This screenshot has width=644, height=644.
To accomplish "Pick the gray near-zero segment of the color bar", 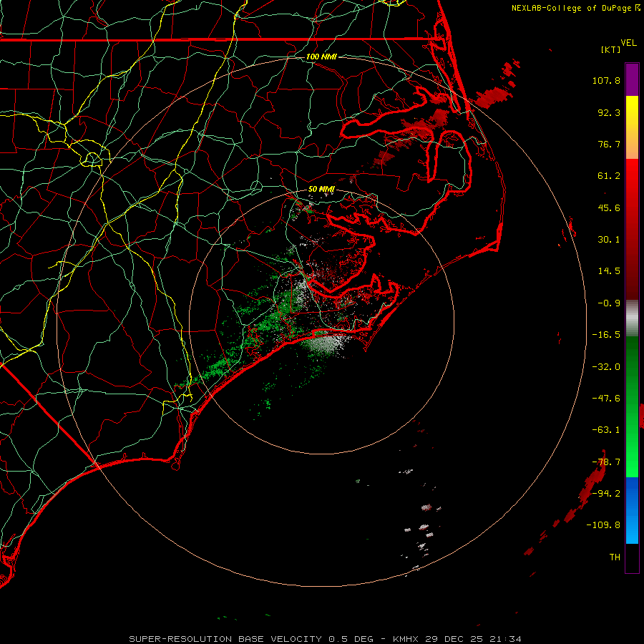I will click(632, 318).
